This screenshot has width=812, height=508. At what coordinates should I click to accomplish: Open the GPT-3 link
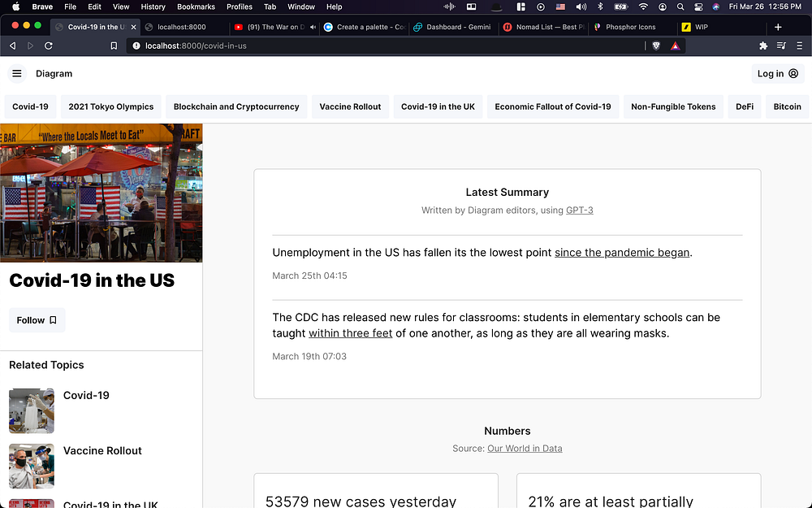click(580, 211)
